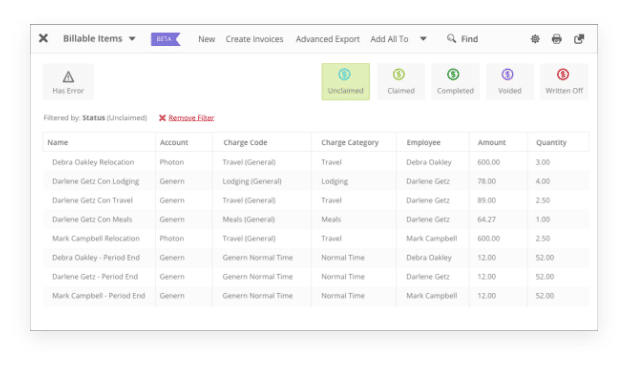Screen dimensions: 628x367
Task: Select Mark Campbell - Period End row
Action: point(316,296)
